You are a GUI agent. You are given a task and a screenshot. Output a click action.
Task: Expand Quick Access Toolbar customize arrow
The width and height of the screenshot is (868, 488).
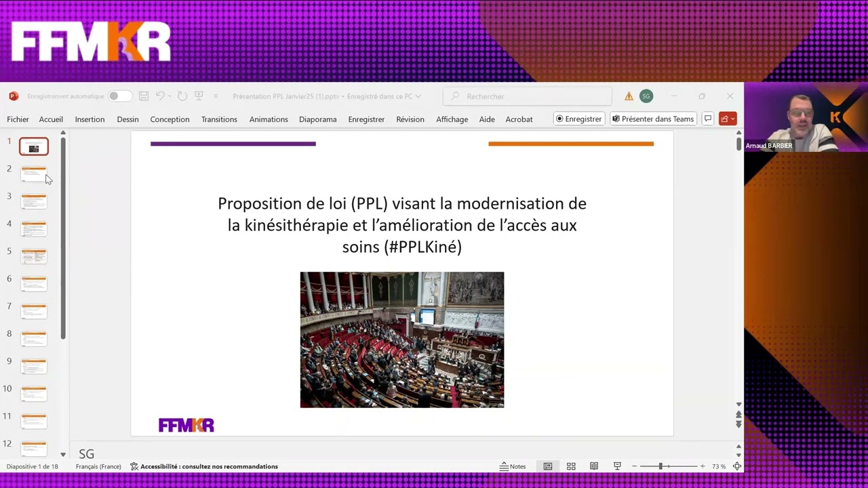[216, 96]
